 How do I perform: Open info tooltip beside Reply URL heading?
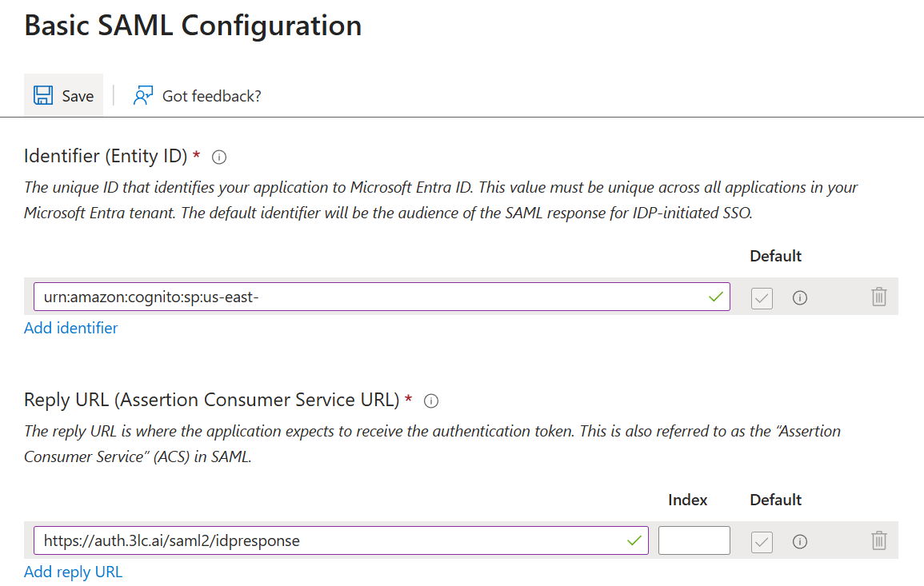coord(431,401)
